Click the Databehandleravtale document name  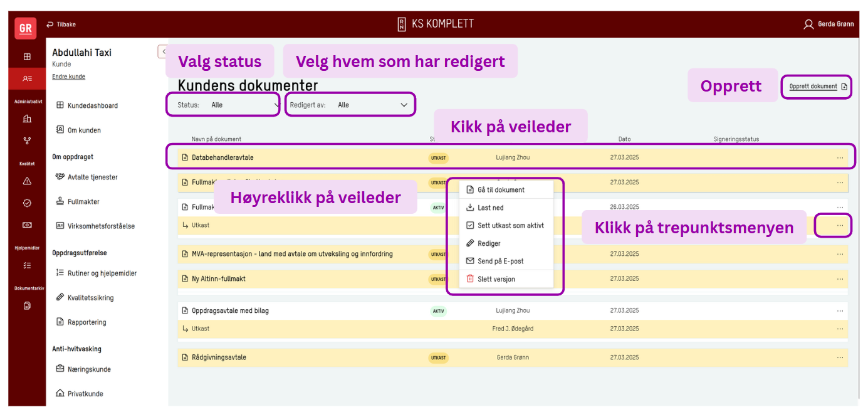tap(222, 157)
